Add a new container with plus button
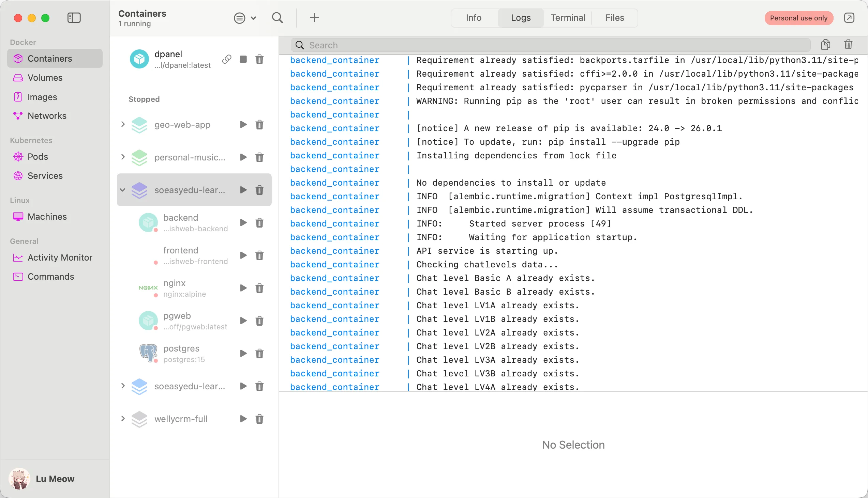868x498 pixels. (x=314, y=18)
